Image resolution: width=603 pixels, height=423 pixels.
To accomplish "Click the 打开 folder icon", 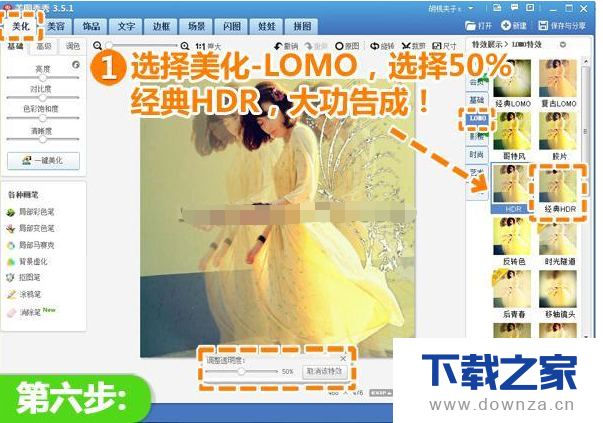I will click(470, 26).
